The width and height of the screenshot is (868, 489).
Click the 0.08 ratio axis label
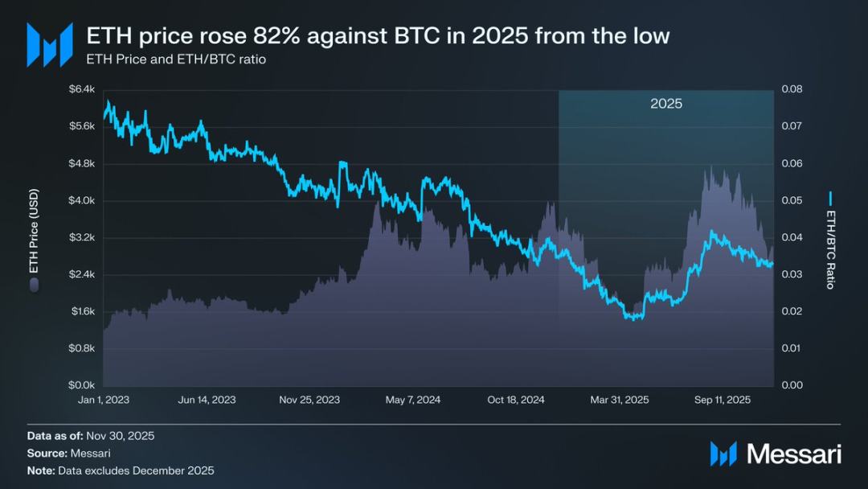[x=792, y=89]
